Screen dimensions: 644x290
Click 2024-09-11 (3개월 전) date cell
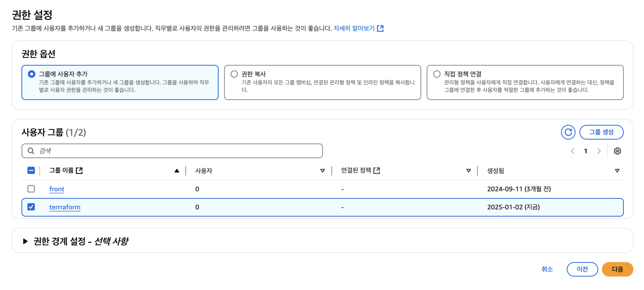point(519,189)
